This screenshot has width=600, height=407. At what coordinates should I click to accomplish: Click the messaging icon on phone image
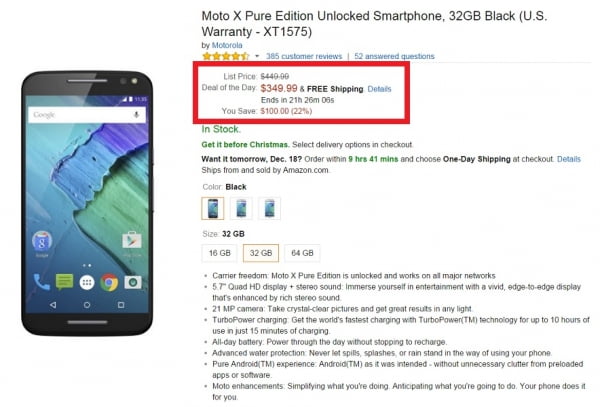pos(64,282)
